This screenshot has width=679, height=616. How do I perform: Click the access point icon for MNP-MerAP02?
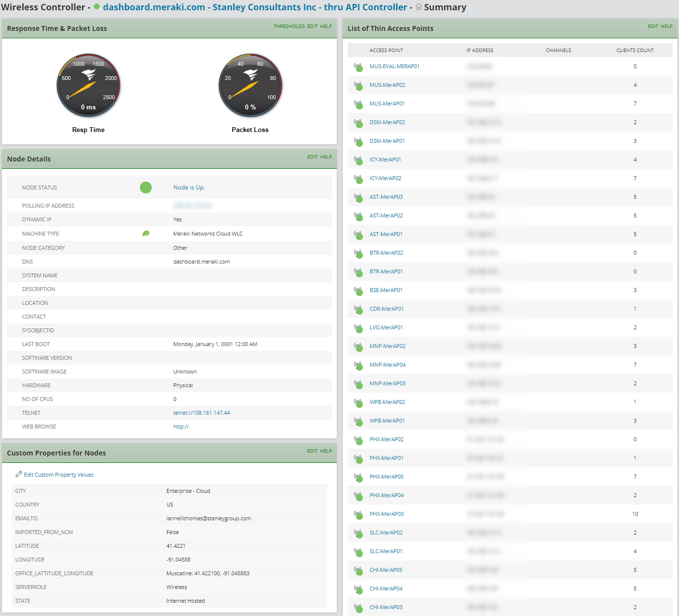[358, 347]
